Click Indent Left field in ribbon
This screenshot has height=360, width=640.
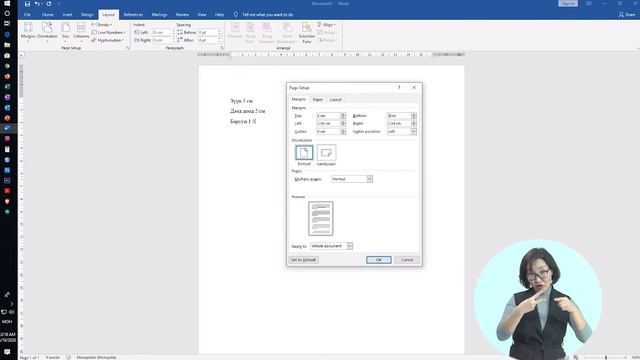coord(162,32)
